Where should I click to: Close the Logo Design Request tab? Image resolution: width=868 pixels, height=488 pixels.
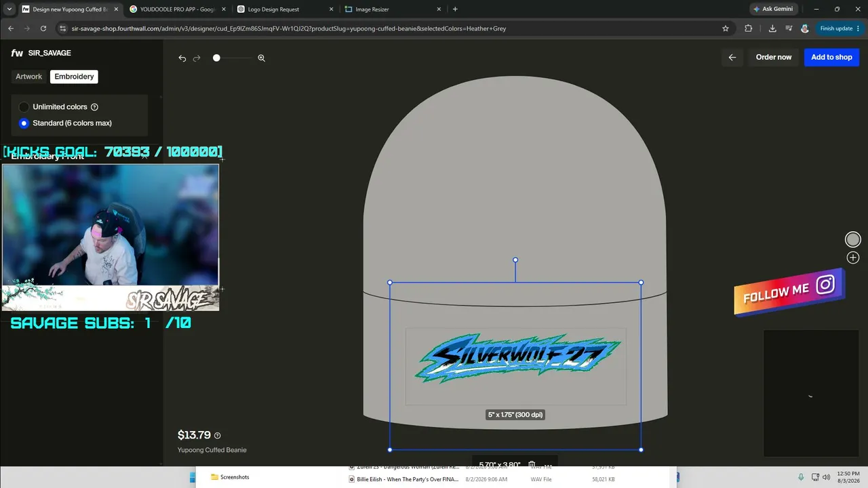[332, 9]
